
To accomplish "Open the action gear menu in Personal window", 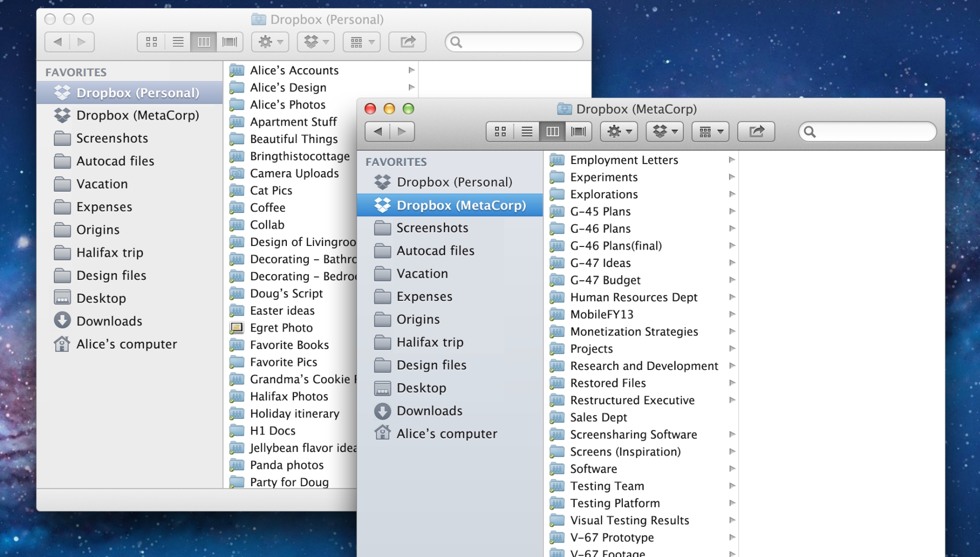I will click(x=270, y=42).
